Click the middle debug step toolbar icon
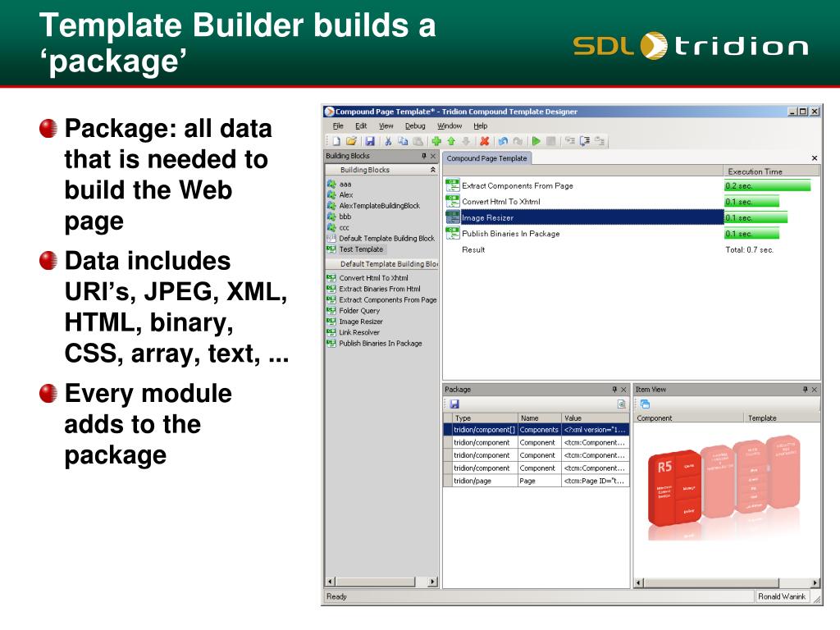The width and height of the screenshot is (840, 630). point(584,141)
